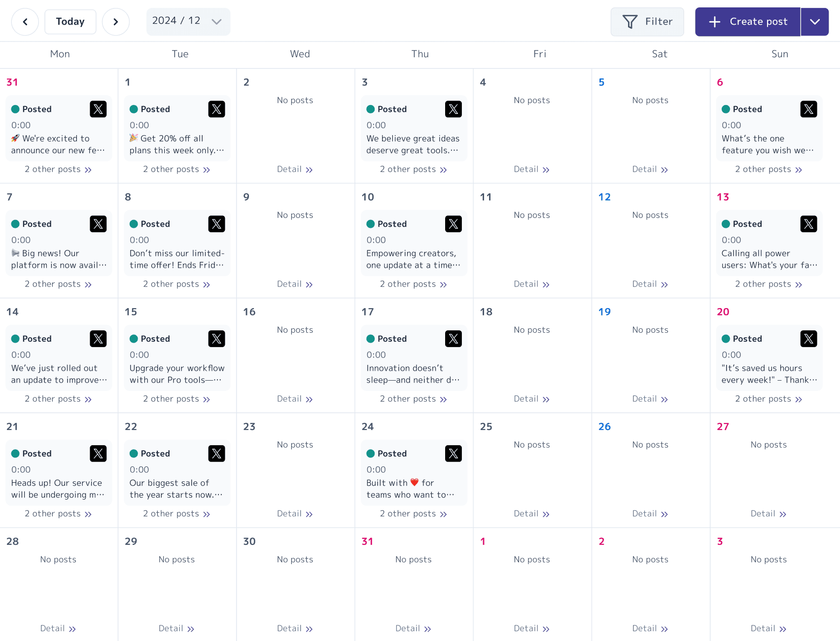
Task: Open Detail for Thursday 31
Action: pyautogui.click(x=413, y=629)
